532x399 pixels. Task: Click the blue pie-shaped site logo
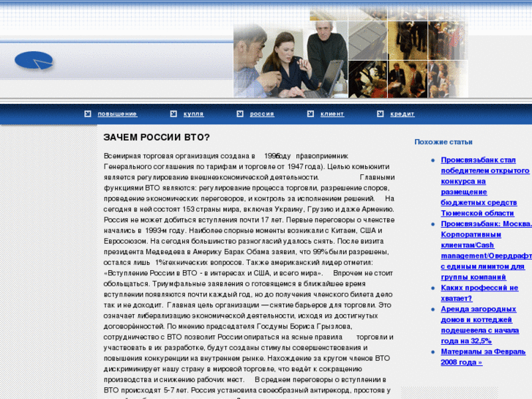point(34,61)
